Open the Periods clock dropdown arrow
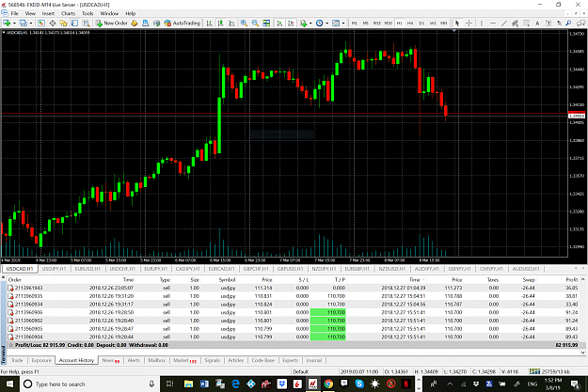588x392 pixels. 327,24
